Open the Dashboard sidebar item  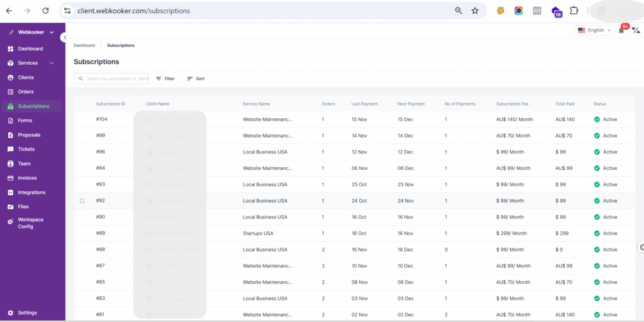click(30, 48)
